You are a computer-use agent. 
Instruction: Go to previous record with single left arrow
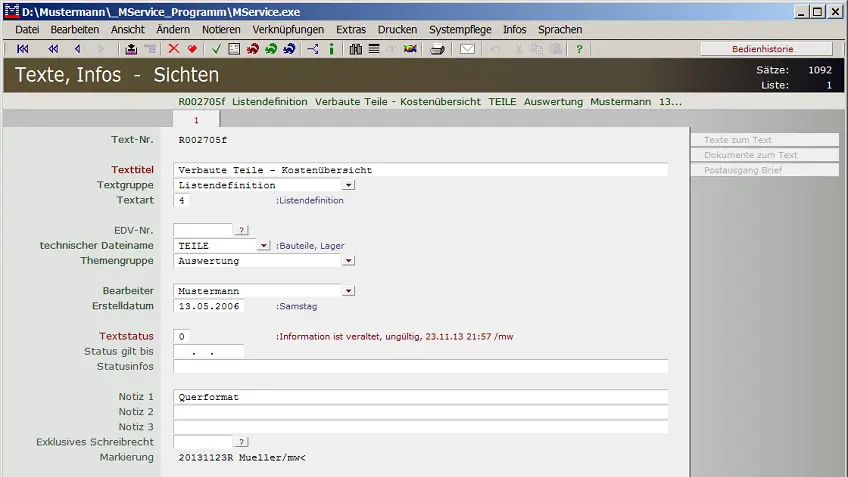pyautogui.click(x=78, y=49)
